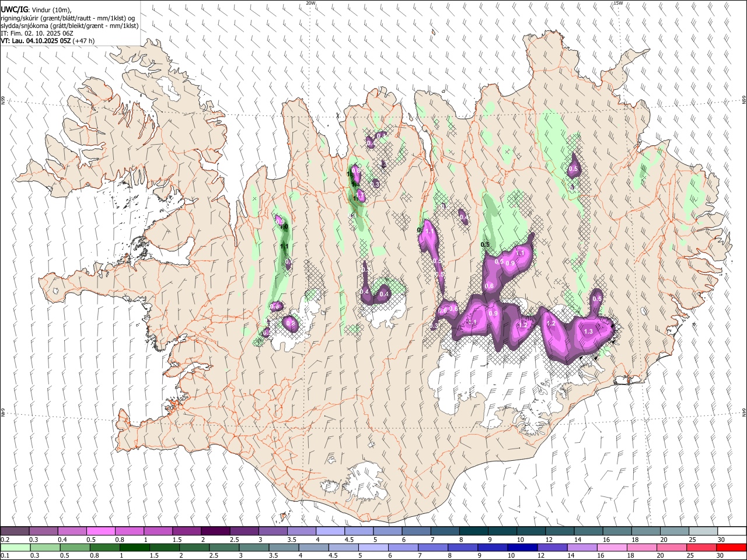
Task: Pick the 0.5–0.8 green swatch, rain row
Action: [75, 547]
